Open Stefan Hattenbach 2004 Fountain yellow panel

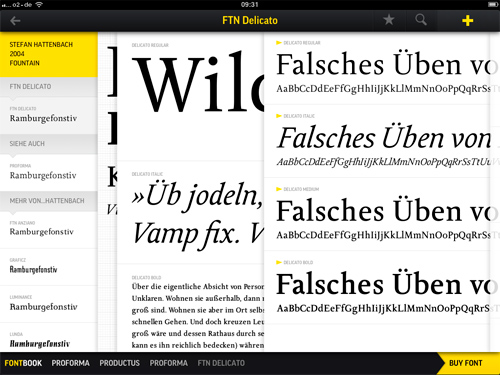pos(49,54)
